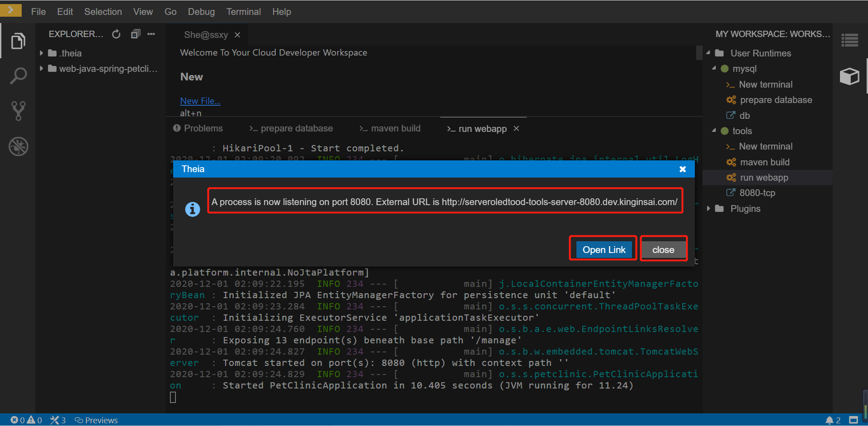Open Explorer more actions (ellipsis) menu

(151, 34)
